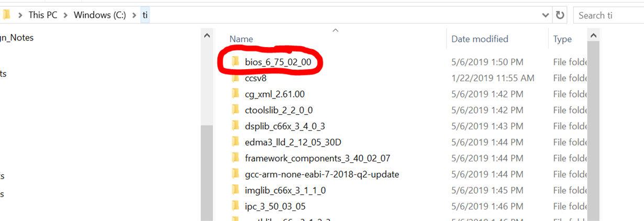Viewport: 644px width, 221px height.
Task: Select the edma3_lld_2_12_05_30D folder icon
Action: (x=235, y=142)
